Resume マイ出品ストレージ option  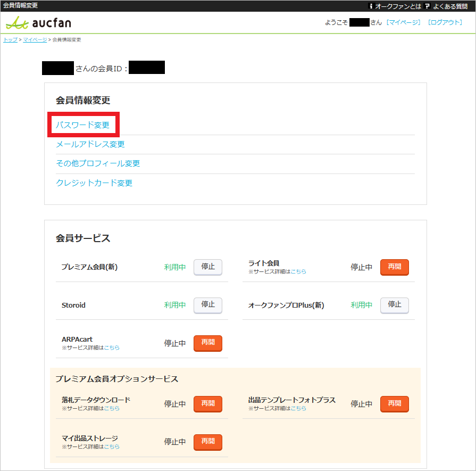tap(208, 442)
